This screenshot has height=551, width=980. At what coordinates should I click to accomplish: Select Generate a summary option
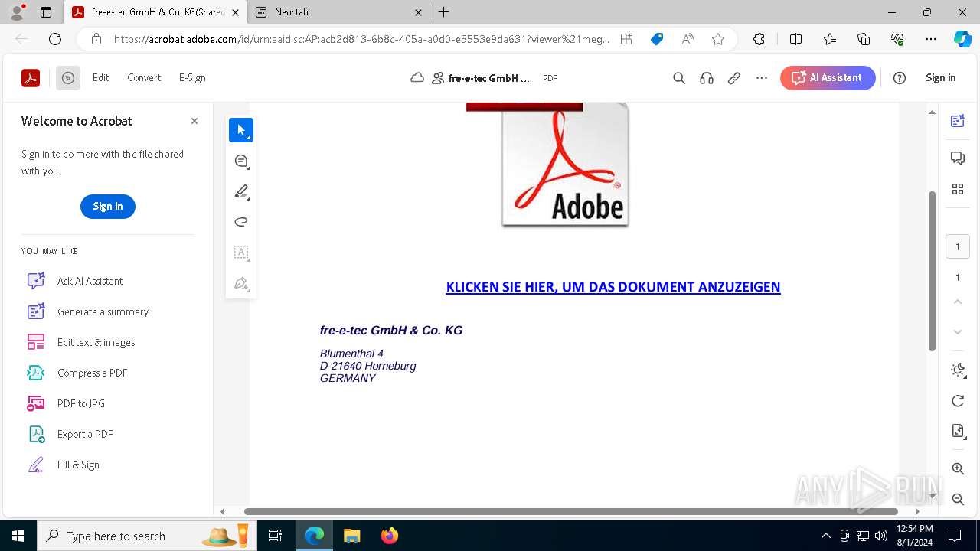click(103, 311)
